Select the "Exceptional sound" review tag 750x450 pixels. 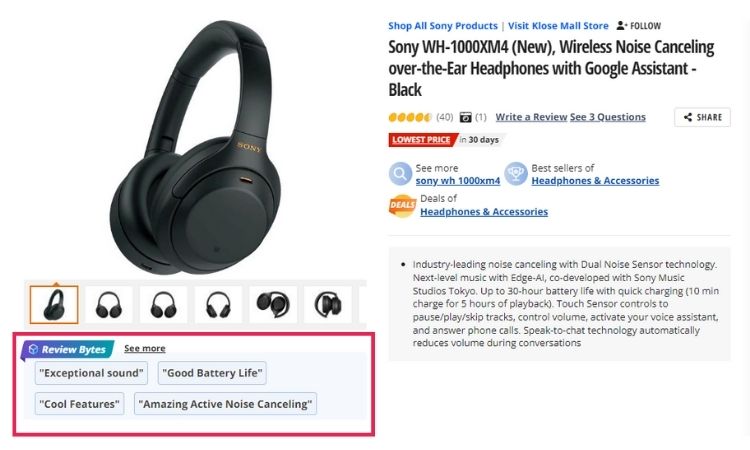pyautogui.click(x=91, y=373)
